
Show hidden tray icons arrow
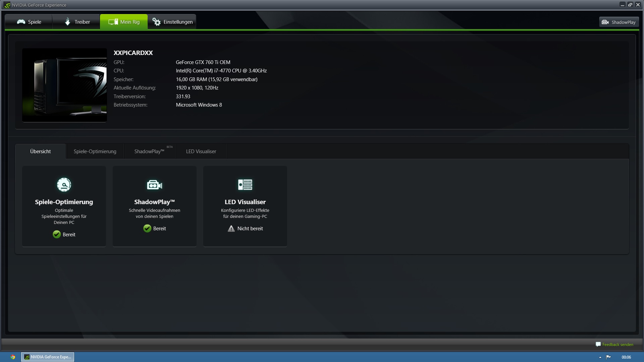coord(600,357)
